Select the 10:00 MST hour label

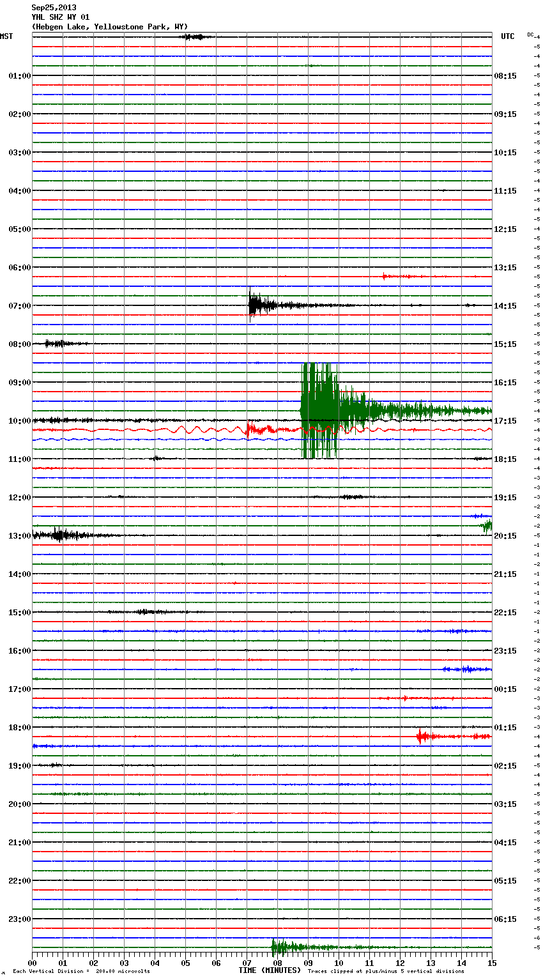point(20,421)
